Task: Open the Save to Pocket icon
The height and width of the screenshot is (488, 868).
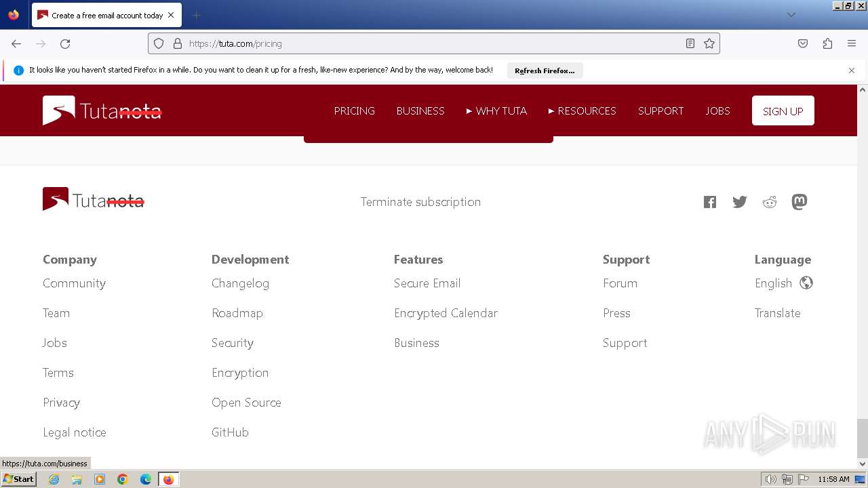Action: (803, 43)
